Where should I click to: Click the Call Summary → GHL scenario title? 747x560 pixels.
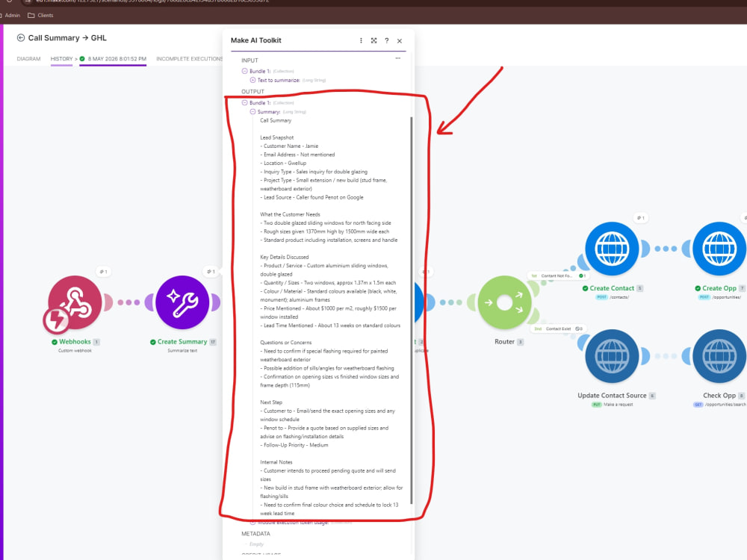pos(67,37)
